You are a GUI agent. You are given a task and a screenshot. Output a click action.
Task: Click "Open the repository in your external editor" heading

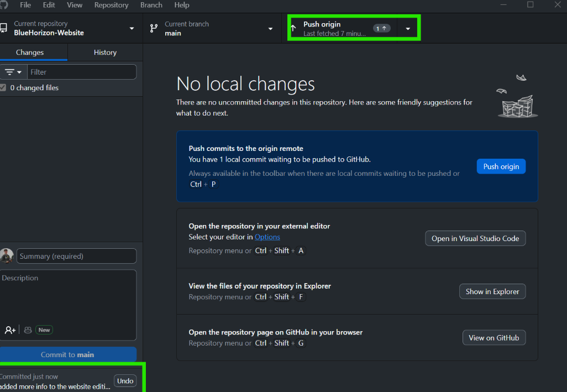(x=259, y=226)
